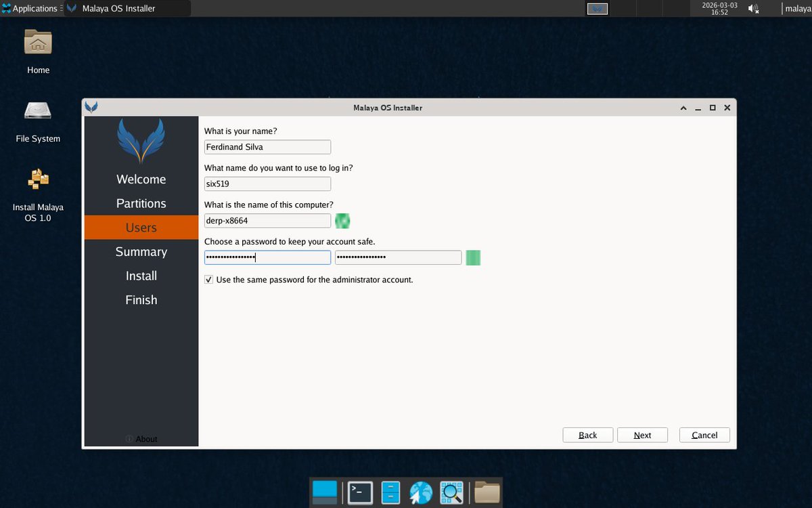
Task: Open the terminal emulator in dock
Action: tap(360, 492)
